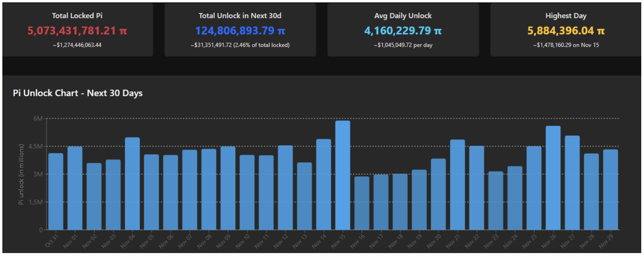Select the Nov 26 bar
The height and width of the screenshot is (257, 644).
pyautogui.click(x=553, y=178)
